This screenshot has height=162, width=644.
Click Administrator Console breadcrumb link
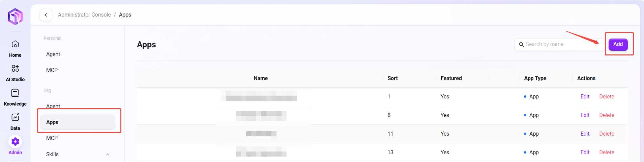pos(84,15)
